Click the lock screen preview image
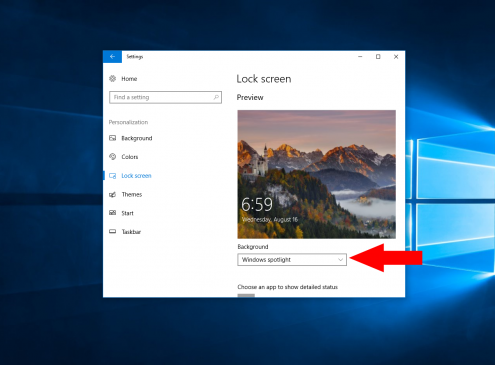The image size is (495, 365). [317, 174]
